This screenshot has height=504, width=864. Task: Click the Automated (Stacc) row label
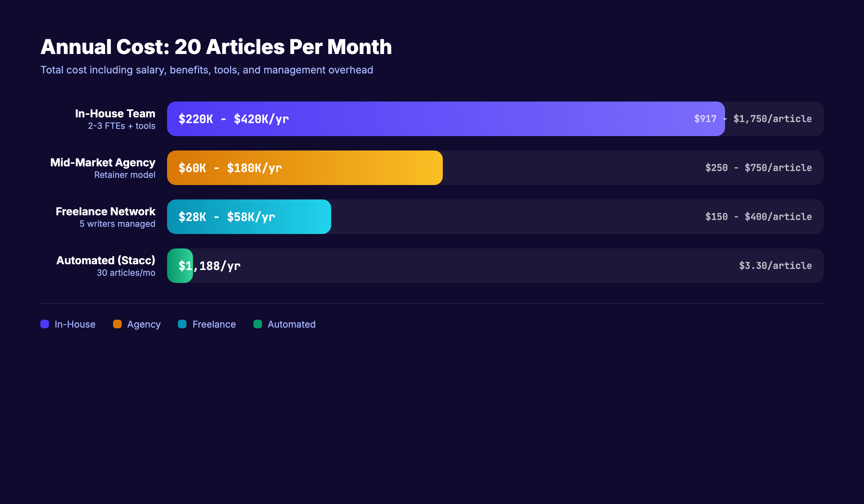[106, 260]
